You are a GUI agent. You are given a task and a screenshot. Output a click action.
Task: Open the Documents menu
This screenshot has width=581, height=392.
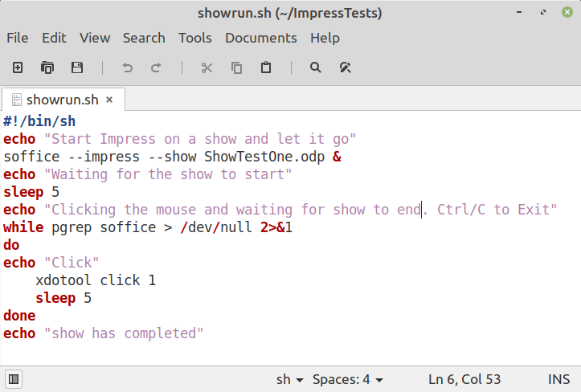coord(261,38)
